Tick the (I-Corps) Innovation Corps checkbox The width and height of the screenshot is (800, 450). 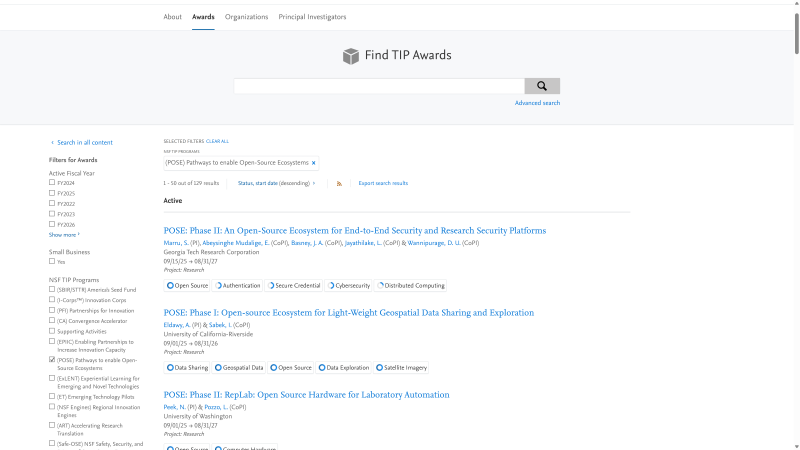[52, 300]
